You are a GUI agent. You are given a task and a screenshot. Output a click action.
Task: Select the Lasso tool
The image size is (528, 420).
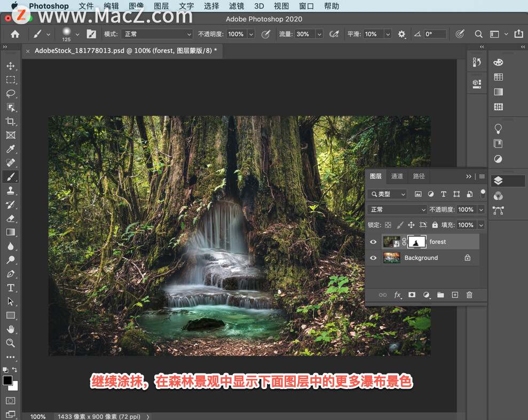[x=10, y=93]
